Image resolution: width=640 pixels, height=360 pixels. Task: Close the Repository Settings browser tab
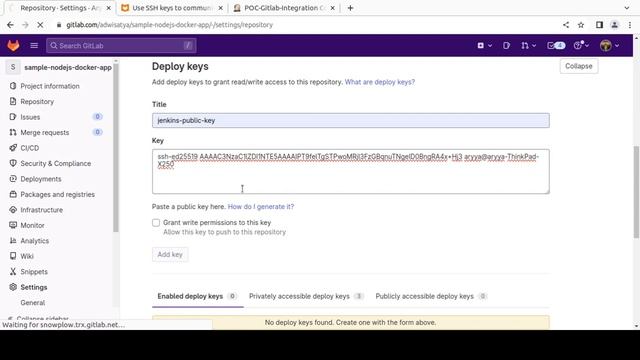[109, 8]
